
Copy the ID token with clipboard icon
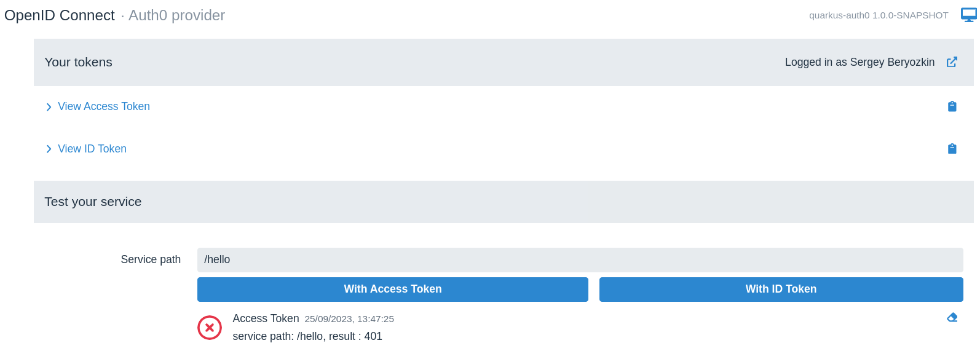[x=952, y=149]
